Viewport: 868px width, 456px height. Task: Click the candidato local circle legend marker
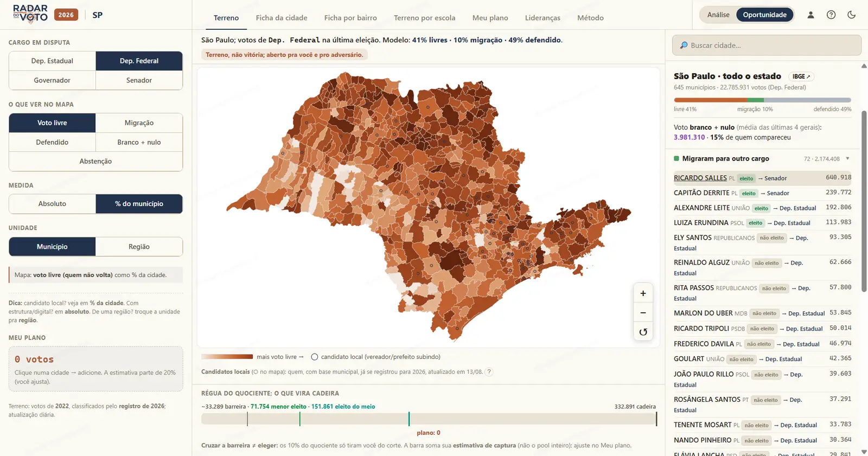[x=315, y=357]
